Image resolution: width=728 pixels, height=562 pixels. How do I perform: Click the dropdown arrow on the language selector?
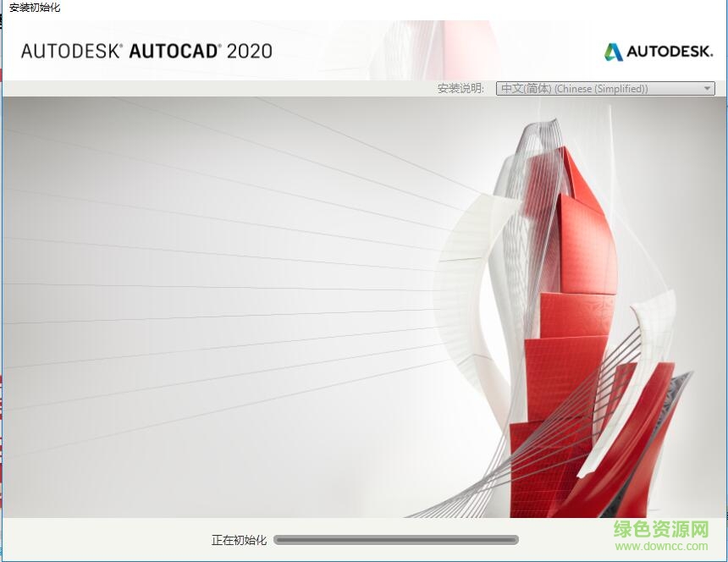click(x=707, y=88)
